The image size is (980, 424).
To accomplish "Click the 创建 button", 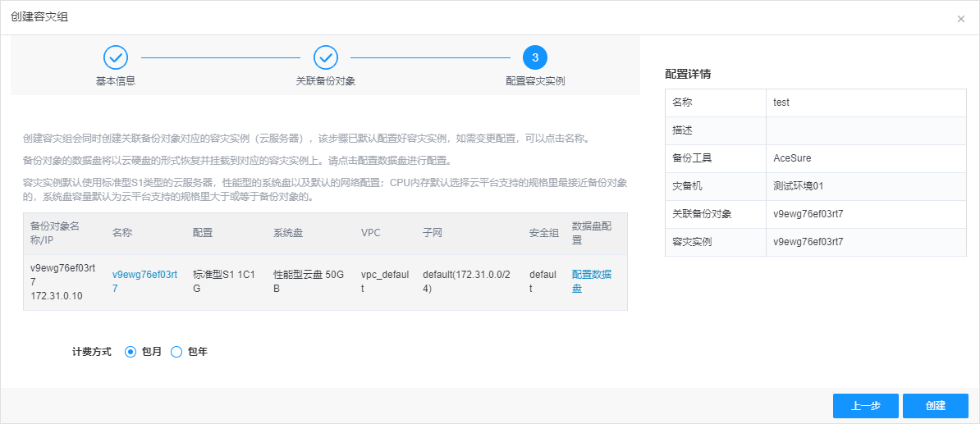I will (x=936, y=406).
